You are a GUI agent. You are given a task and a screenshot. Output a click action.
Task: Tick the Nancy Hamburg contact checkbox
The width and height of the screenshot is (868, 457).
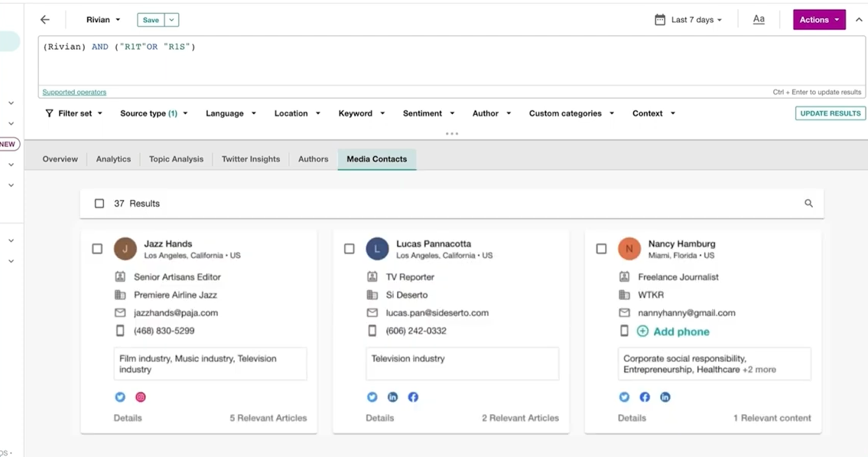[x=601, y=249]
